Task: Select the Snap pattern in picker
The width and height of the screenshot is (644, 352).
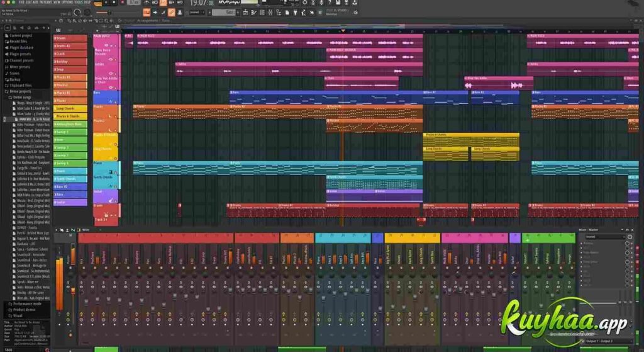Action: click(70, 69)
